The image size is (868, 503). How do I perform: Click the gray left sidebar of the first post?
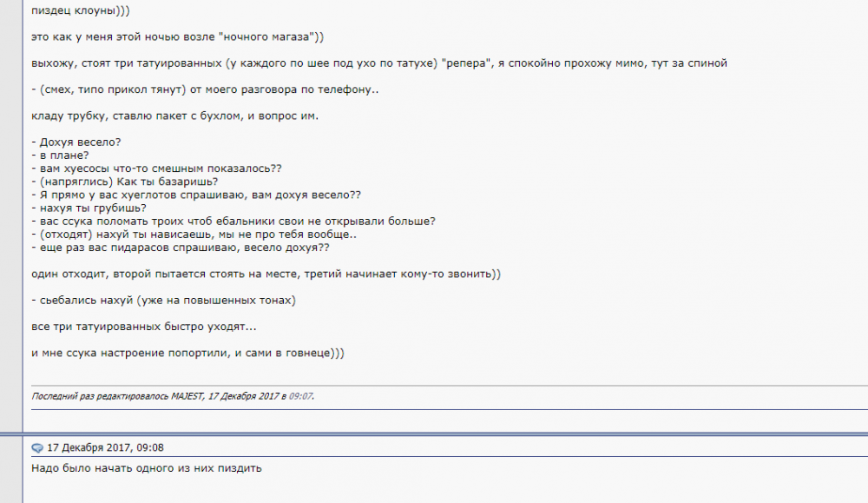[x=11, y=216]
